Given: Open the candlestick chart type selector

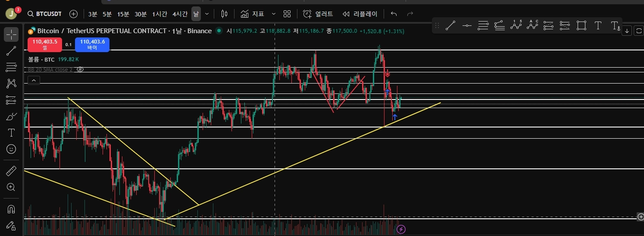Looking at the screenshot, I should click(x=224, y=14).
